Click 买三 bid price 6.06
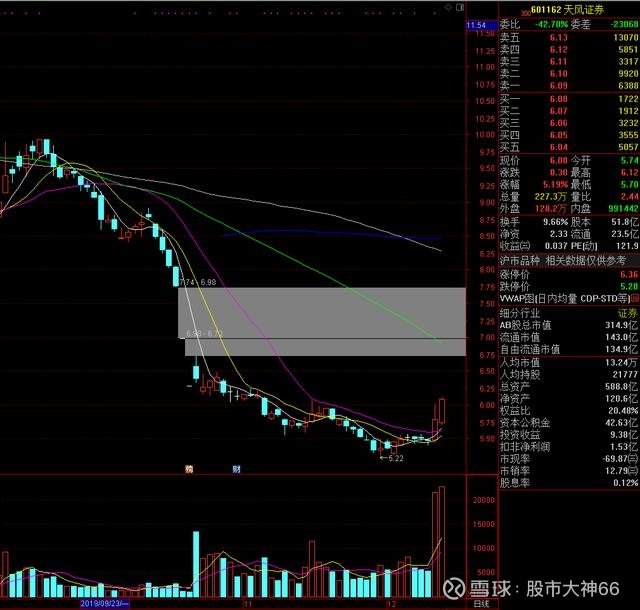640x610 pixels. click(558, 123)
